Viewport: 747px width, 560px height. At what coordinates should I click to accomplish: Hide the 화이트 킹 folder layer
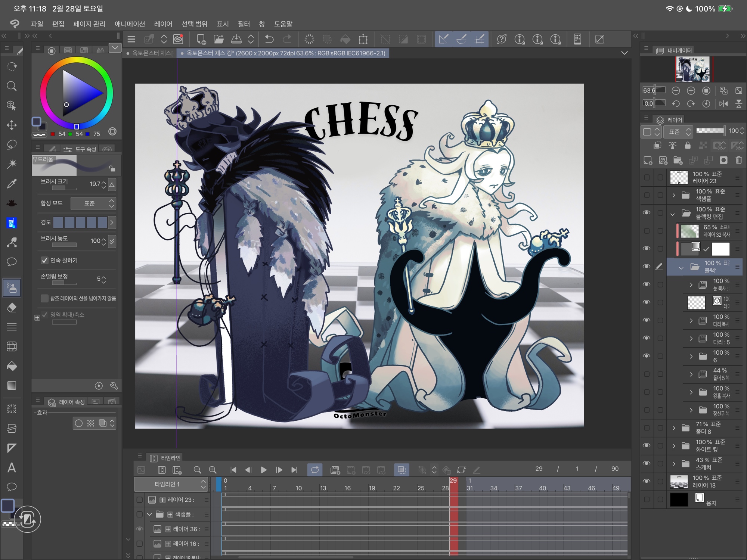[647, 445]
